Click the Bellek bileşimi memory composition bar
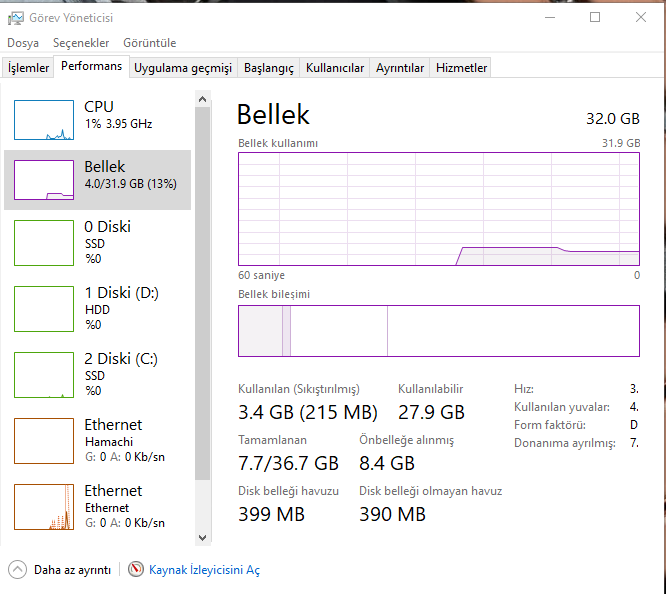Screen dimensions: 666x594 click(438, 331)
